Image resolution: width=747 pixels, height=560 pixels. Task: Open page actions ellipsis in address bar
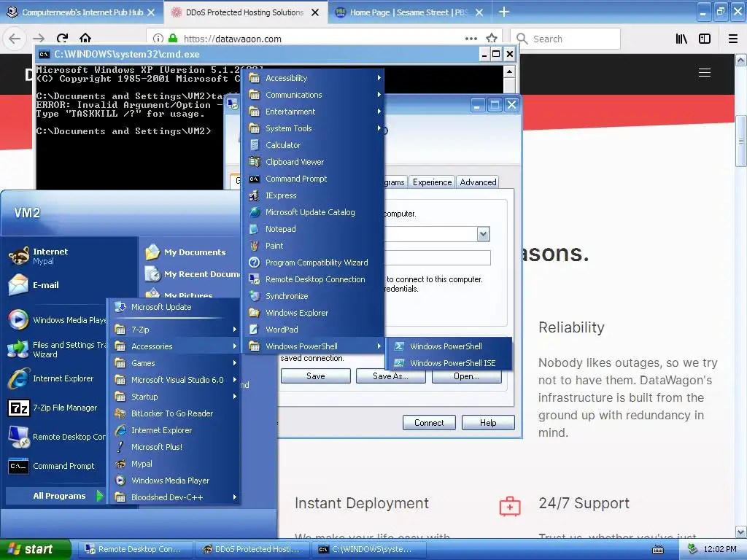coord(471,39)
